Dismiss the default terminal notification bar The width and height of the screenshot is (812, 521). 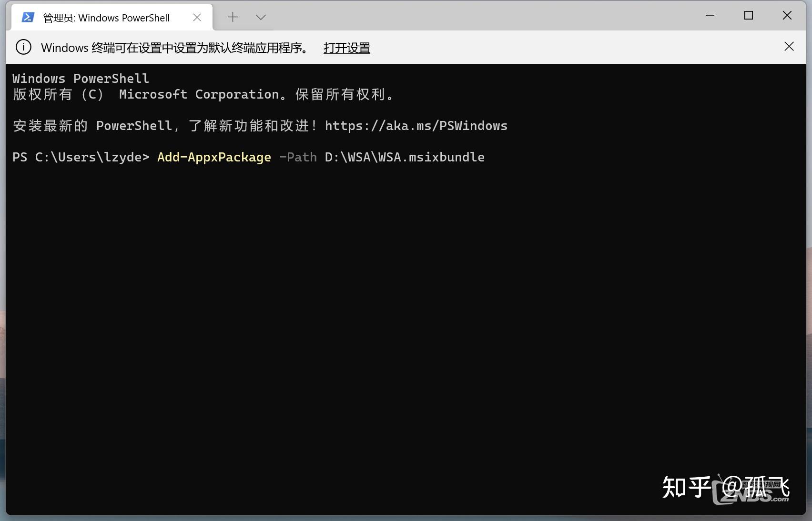click(789, 46)
